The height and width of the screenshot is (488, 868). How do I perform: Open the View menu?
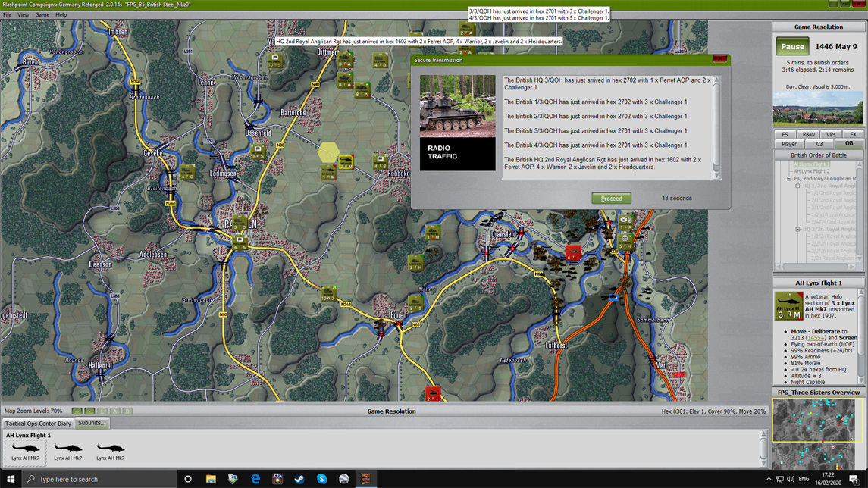[24, 15]
